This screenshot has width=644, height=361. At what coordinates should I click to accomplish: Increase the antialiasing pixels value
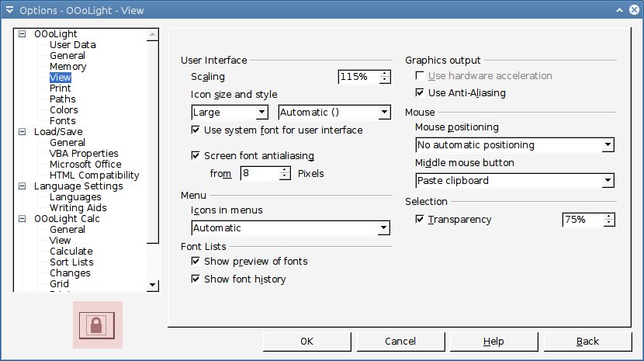tap(285, 170)
